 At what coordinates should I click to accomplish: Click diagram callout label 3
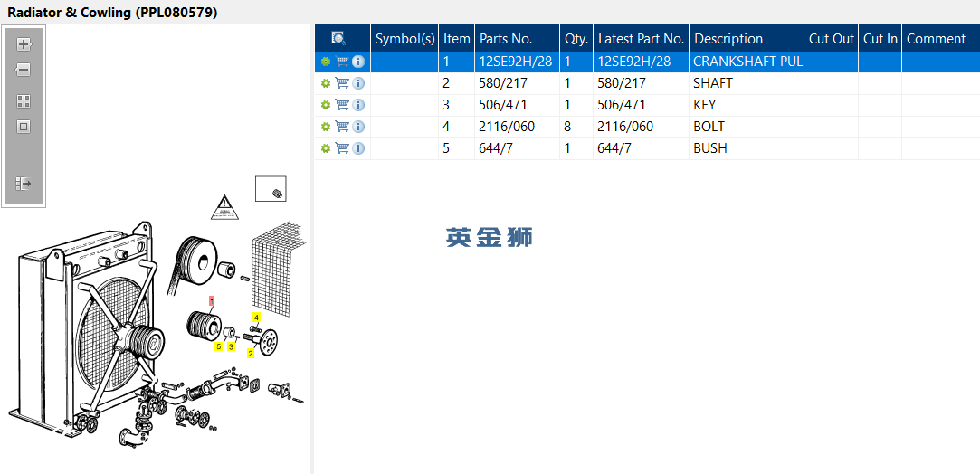[232, 346]
